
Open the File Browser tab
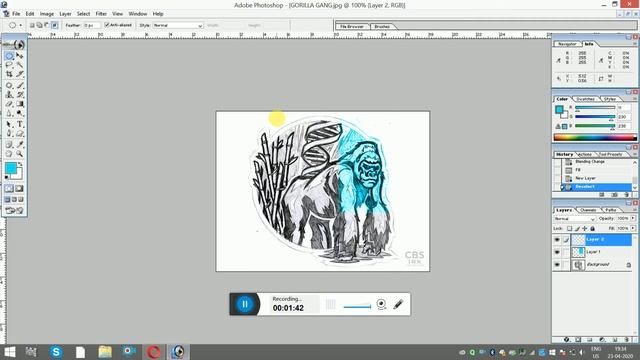click(x=352, y=26)
